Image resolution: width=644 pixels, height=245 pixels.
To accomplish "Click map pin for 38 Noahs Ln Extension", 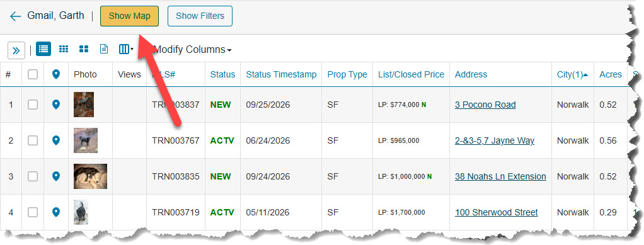I will click(x=56, y=176).
